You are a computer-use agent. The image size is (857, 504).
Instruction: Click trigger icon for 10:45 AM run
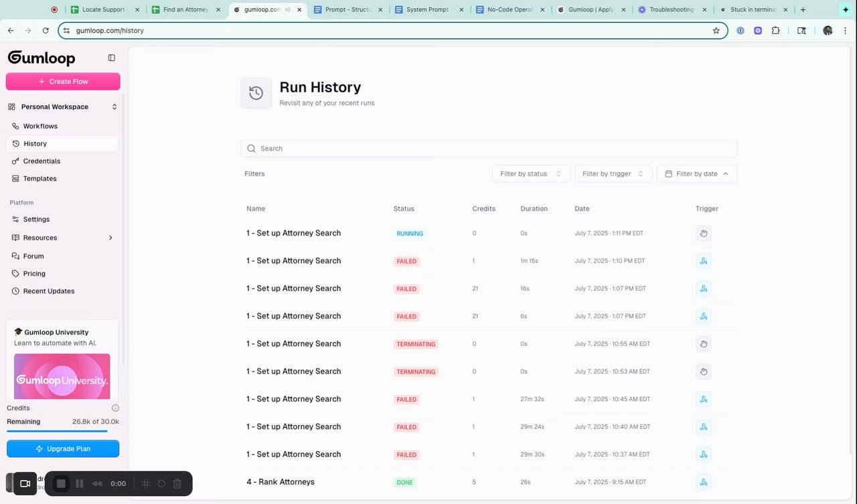[703, 399]
